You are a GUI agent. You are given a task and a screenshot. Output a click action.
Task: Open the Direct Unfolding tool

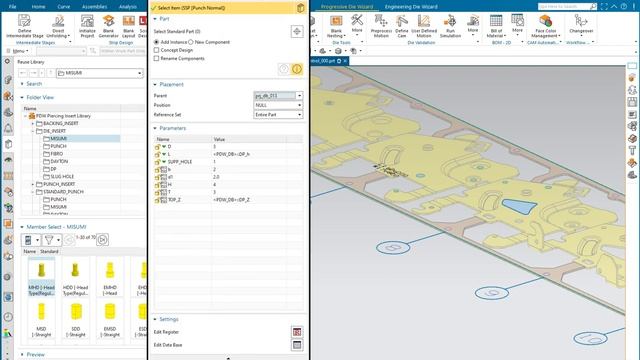[58, 21]
